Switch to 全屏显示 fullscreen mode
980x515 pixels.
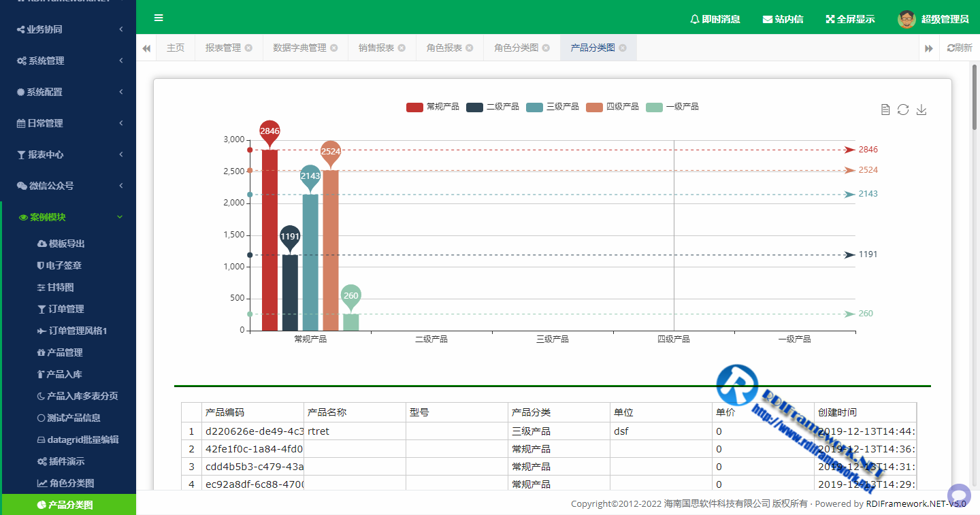click(850, 19)
